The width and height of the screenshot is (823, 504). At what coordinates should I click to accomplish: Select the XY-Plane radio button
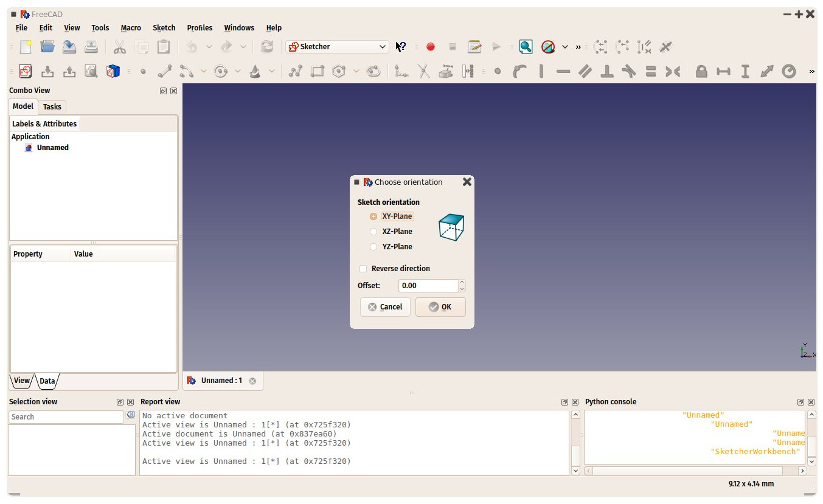coord(373,216)
